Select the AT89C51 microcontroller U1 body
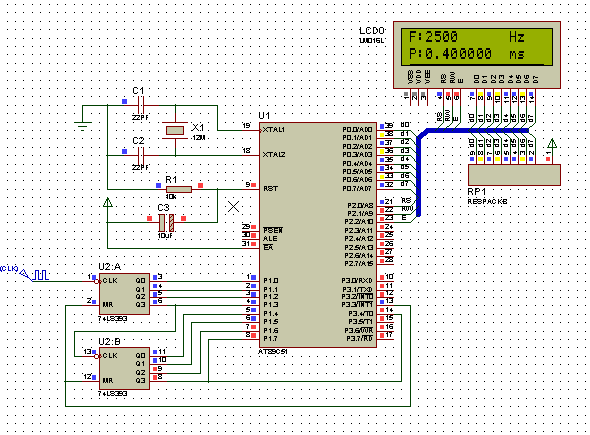 click(x=318, y=235)
